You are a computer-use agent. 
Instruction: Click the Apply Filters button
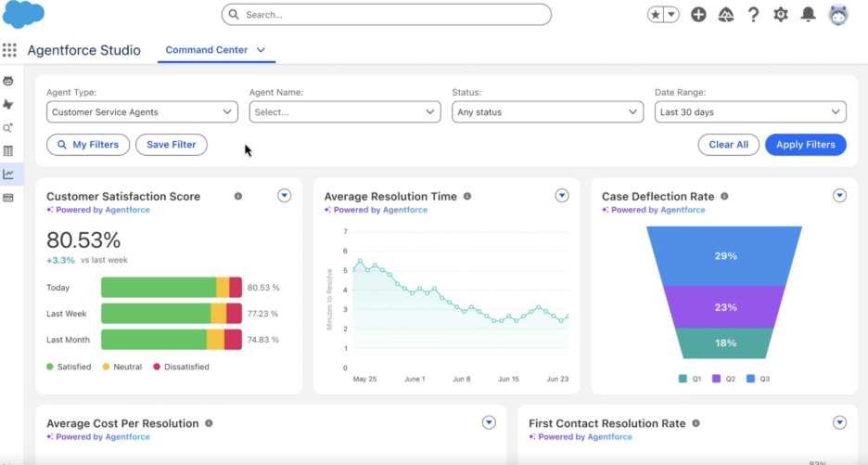click(806, 145)
